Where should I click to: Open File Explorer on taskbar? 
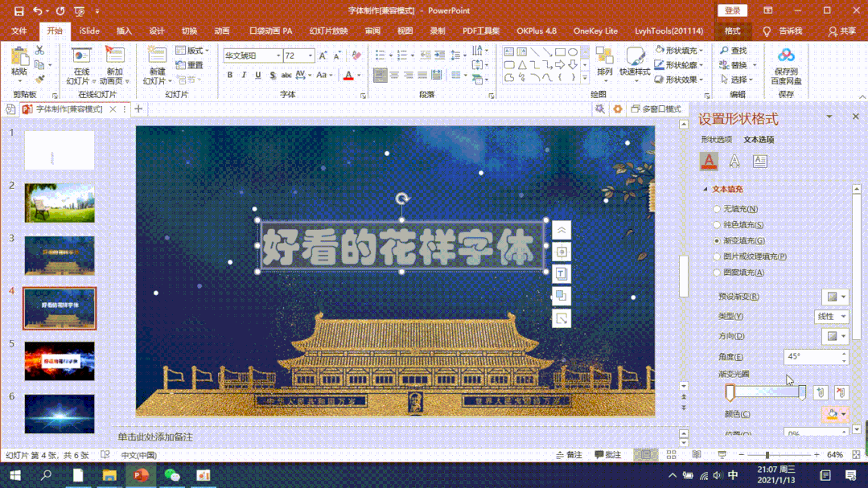109,475
